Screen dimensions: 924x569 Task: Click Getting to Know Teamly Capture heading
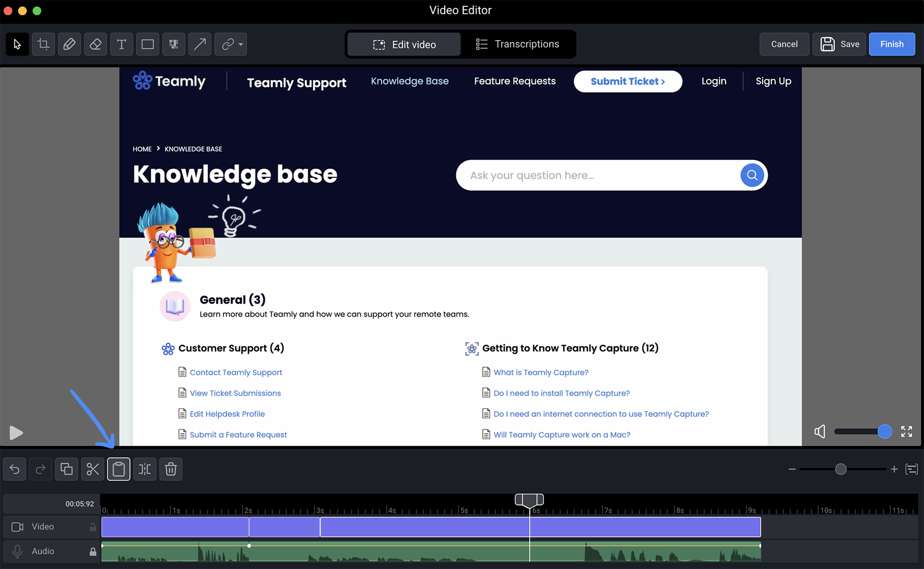click(570, 348)
